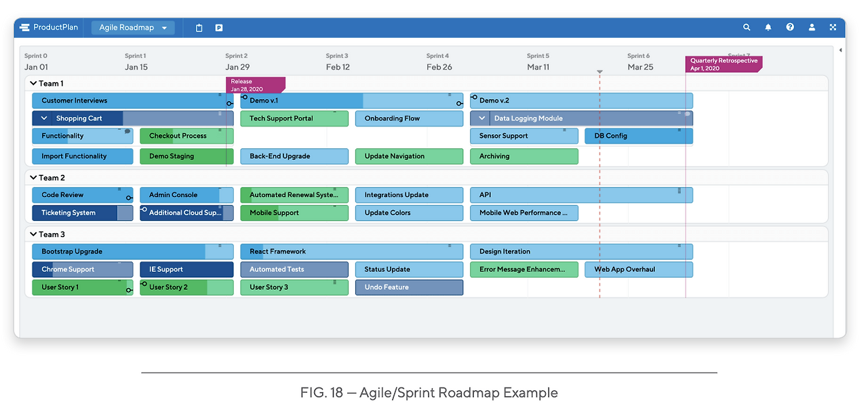Open the Agile Roadmap dropdown
Image resolution: width=868 pixels, height=418 pixels.
133,28
